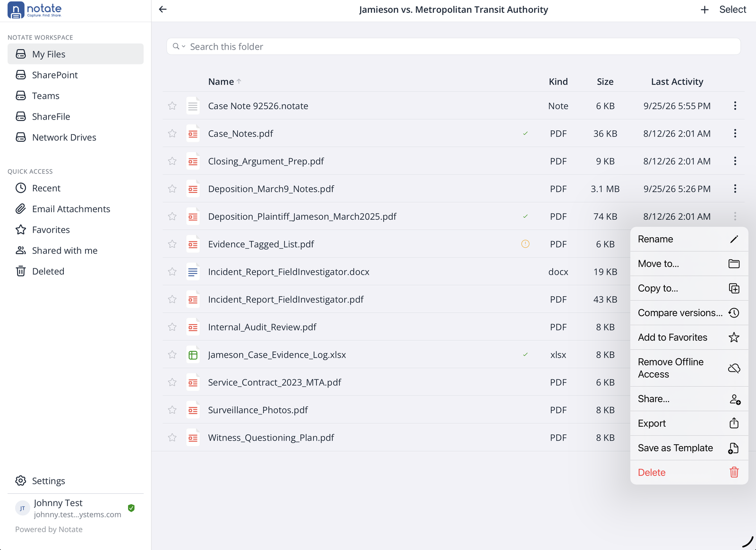Click the Surveillance_Photos.pdf file icon
The width and height of the screenshot is (756, 550).
click(193, 410)
